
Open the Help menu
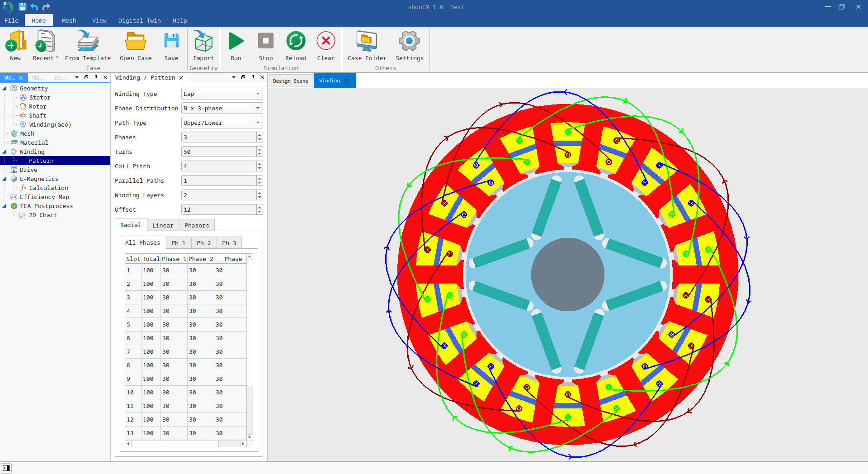(x=179, y=20)
